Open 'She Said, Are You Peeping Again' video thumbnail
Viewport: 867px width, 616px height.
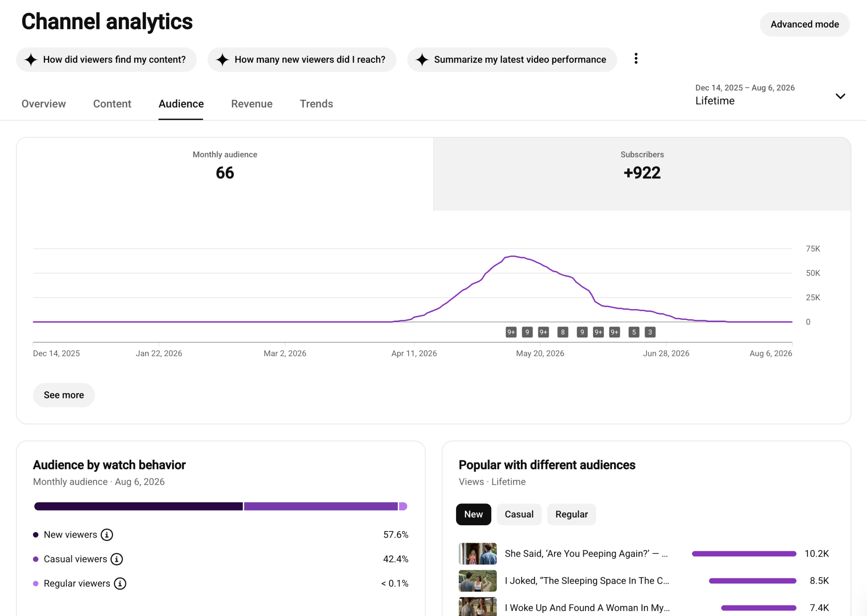(478, 554)
